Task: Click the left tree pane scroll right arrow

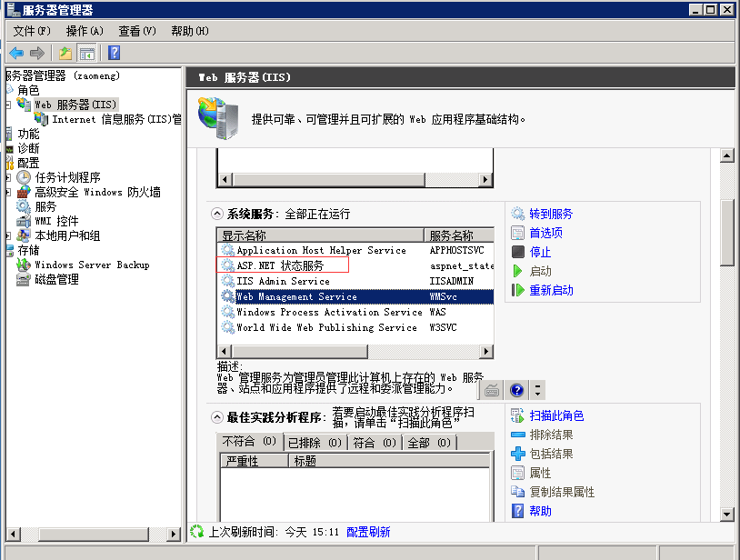Action: click(174, 534)
